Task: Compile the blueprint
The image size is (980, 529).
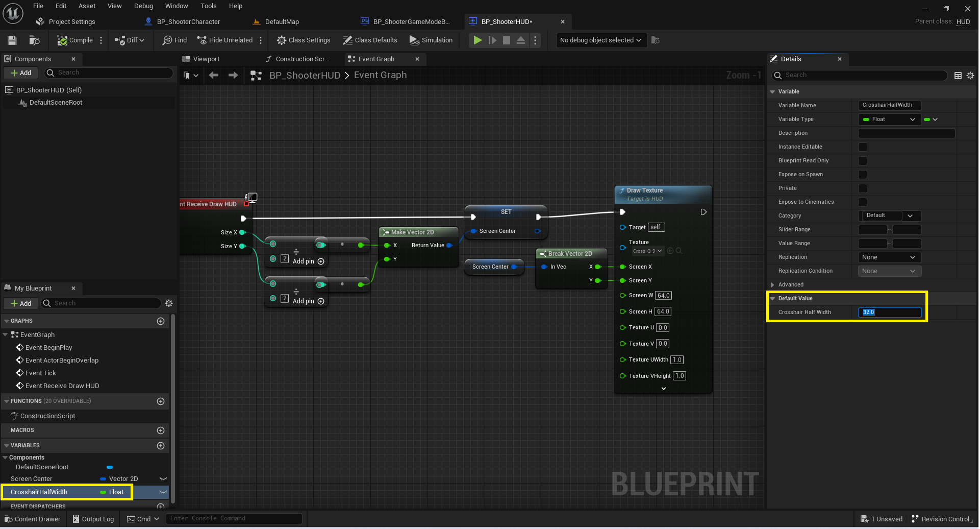Action: pyautogui.click(x=75, y=40)
